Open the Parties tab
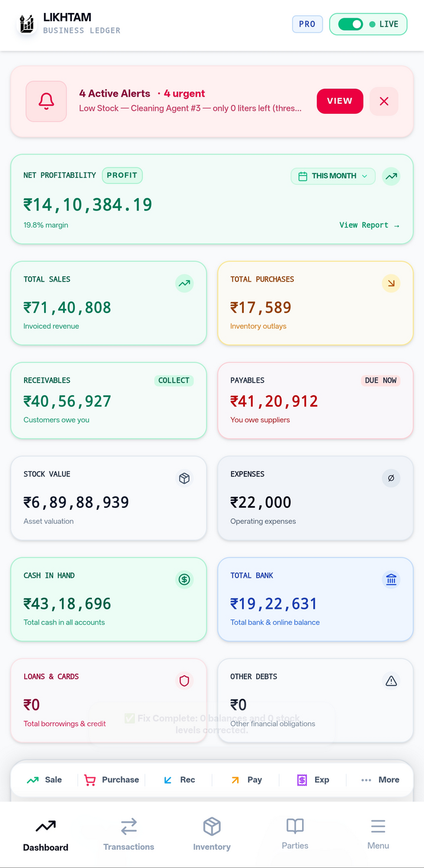The image size is (424, 868). click(295, 834)
